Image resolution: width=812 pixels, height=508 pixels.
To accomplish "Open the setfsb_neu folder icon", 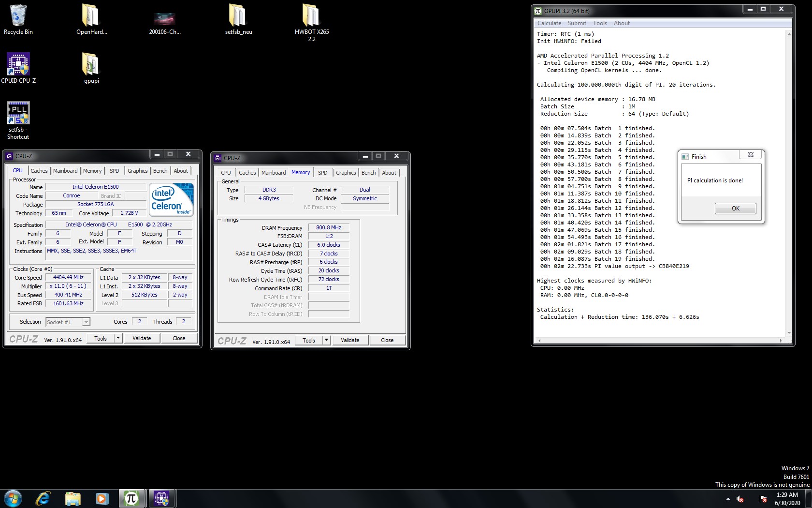I will [238, 19].
